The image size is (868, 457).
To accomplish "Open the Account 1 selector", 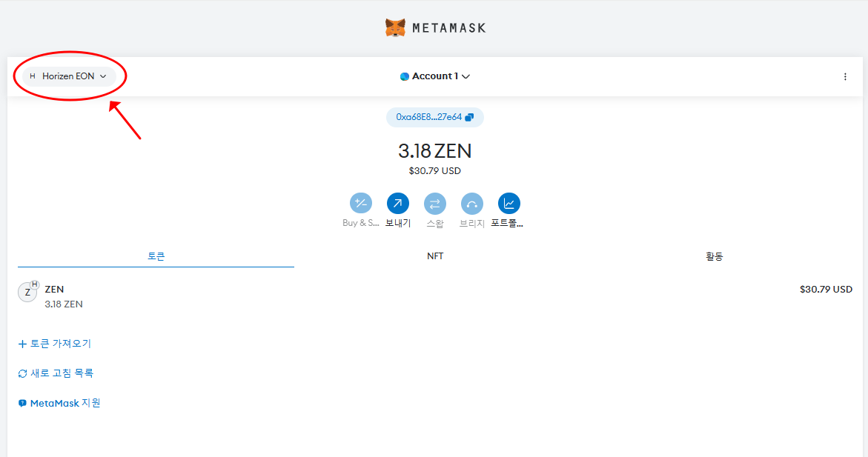I will click(x=435, y=76).
